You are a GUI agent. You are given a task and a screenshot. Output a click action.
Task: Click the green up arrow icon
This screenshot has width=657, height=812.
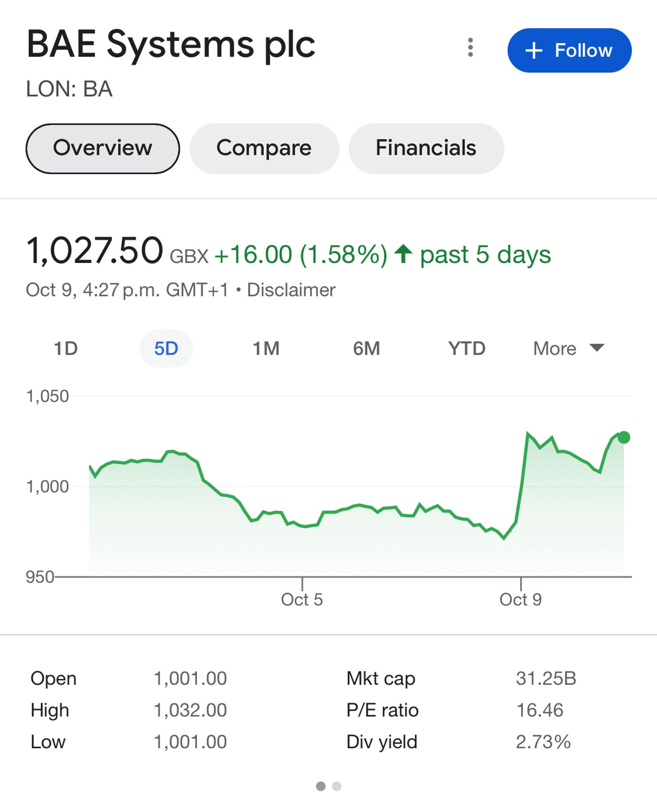(403, 253)
